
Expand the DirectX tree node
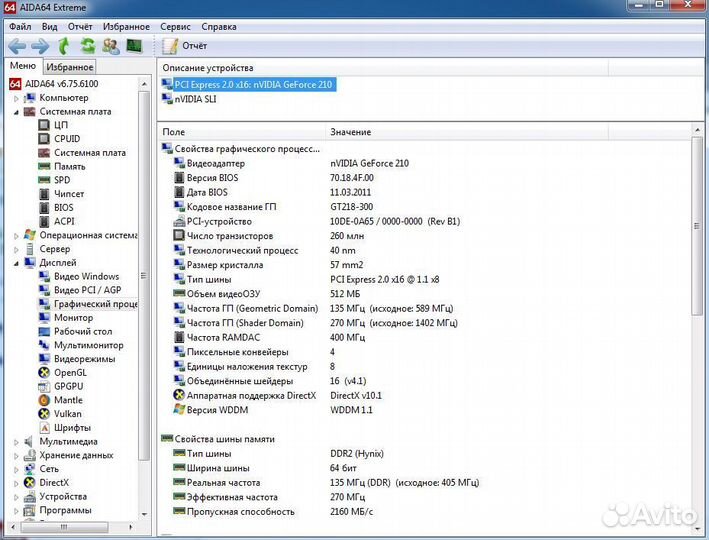16,483
